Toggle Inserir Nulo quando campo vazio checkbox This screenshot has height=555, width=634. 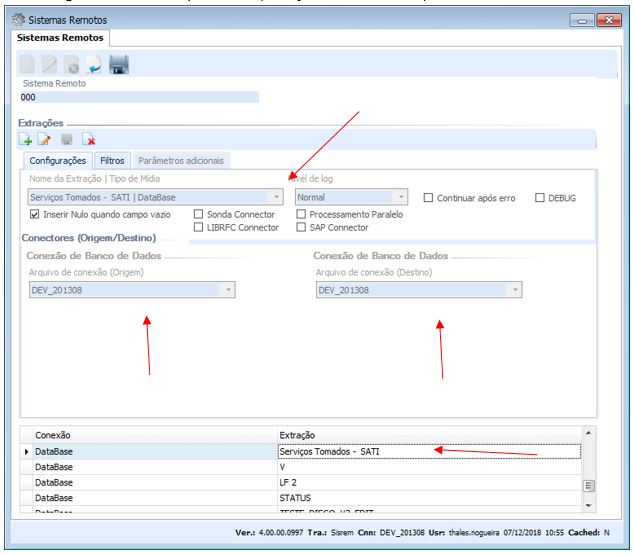[34, 214]
